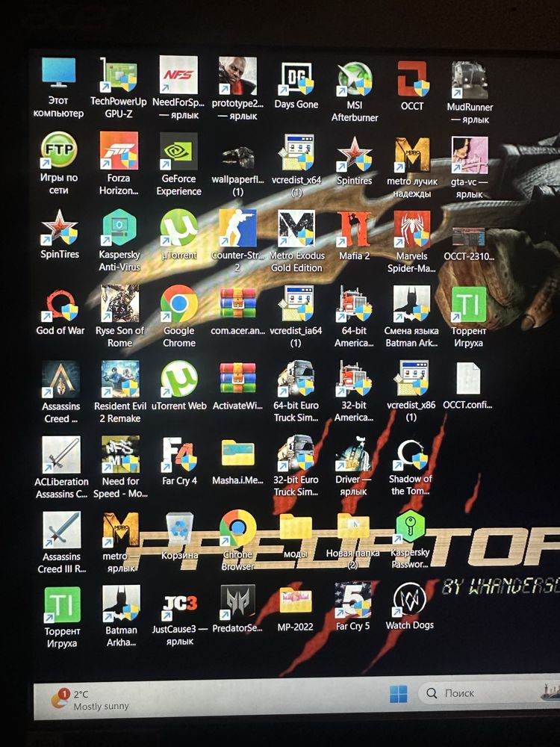The width and height of the screenshot is (560, 747).
Task: Select the vcredist_x64 (1) installer icon
Action: pos(296,152)
